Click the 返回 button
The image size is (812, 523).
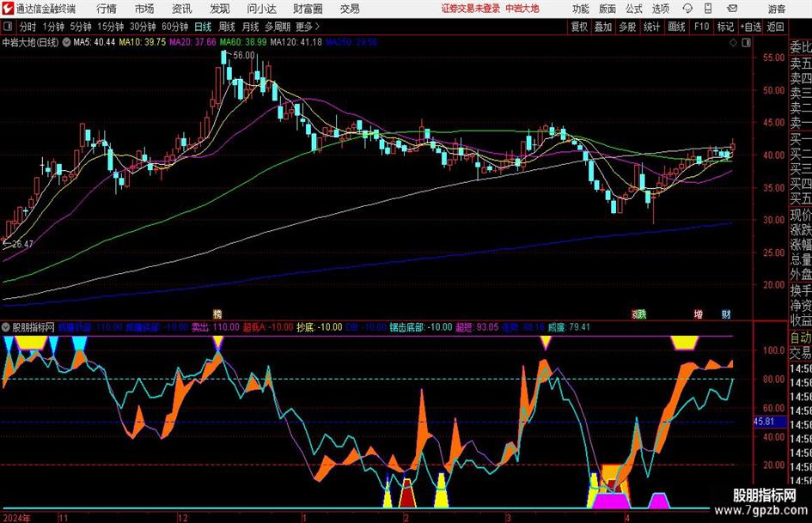pos(776,27)
